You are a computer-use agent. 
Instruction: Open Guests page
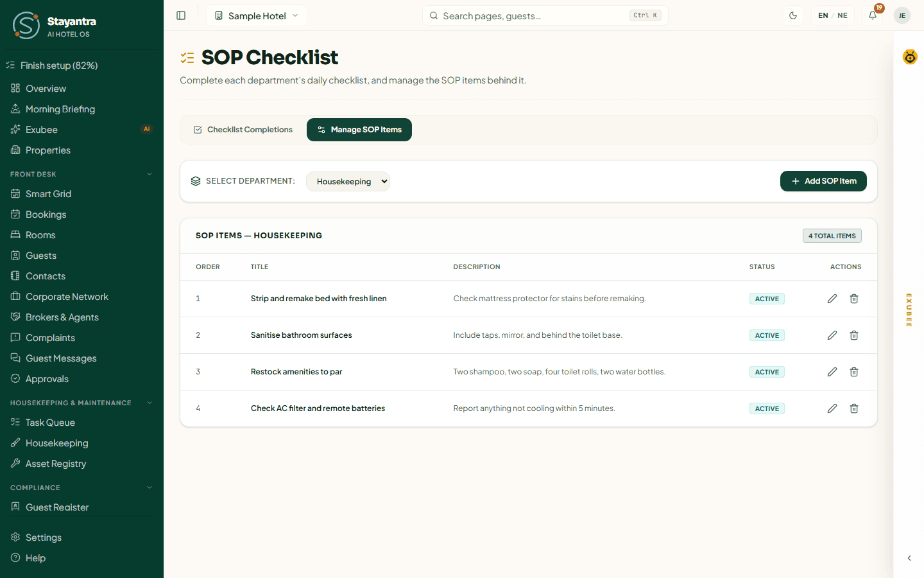coord(81,256)
